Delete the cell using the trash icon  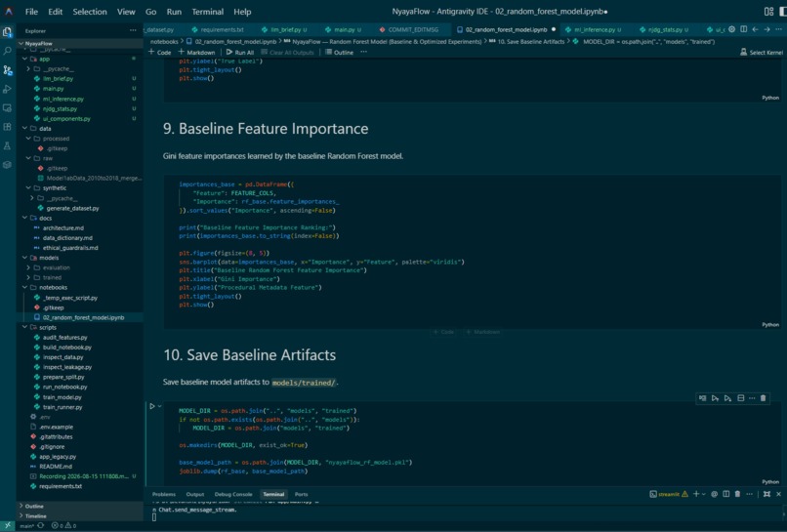[x=764, y=398]
